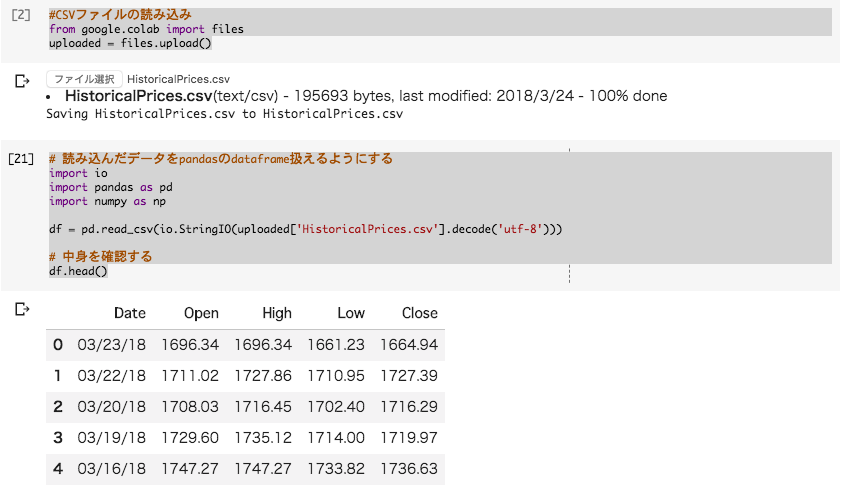The image size is (842, 502).
Task: Click the 'import pandas as pd' line
Action: [x=111, y=187]
